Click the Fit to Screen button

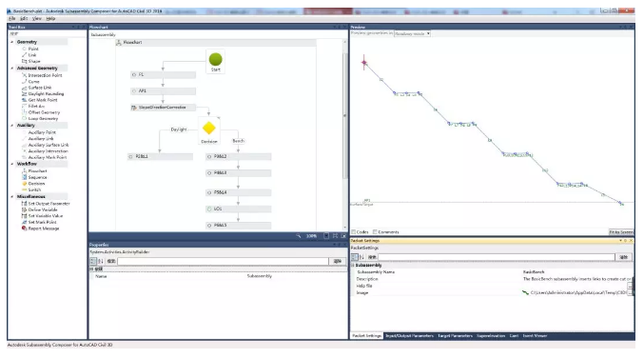(621, 232)
